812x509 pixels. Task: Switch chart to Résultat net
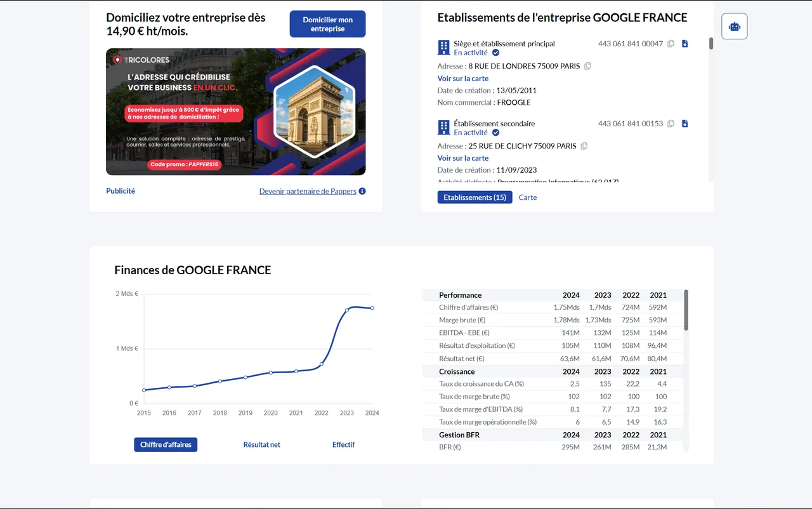coord(262,445)
